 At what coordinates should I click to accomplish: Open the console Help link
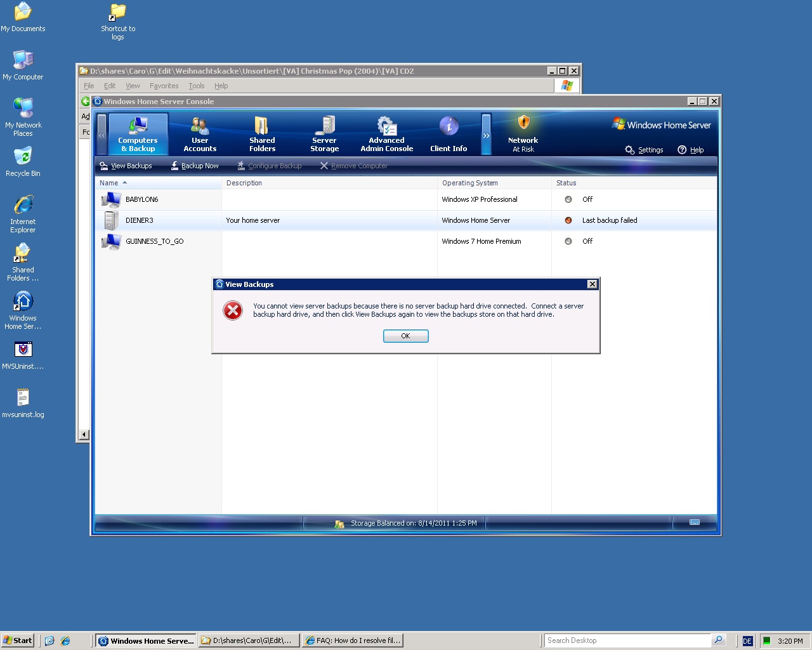[x=691, y=150]
